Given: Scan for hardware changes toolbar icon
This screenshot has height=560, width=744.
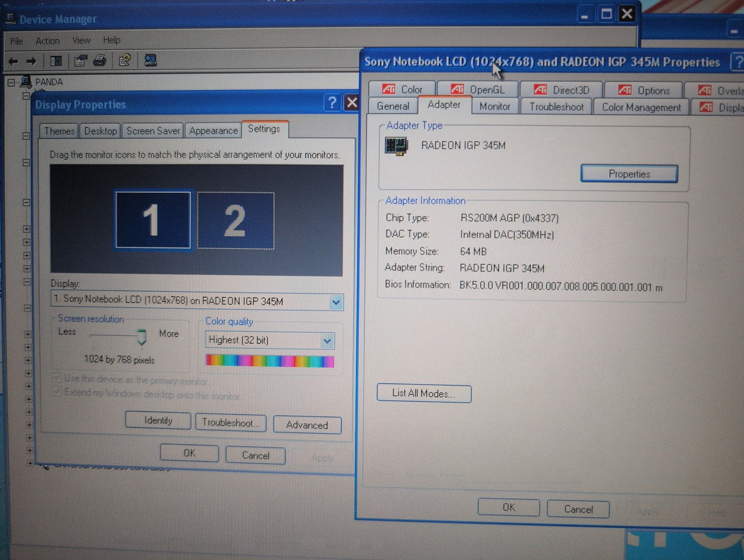Looking at the screenshot, I should [149, 60].
